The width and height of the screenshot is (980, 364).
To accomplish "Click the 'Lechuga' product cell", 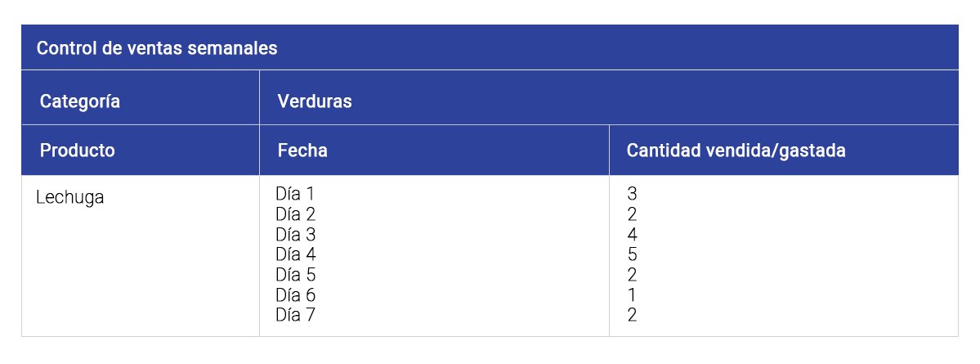I will (x=70, y=198).
